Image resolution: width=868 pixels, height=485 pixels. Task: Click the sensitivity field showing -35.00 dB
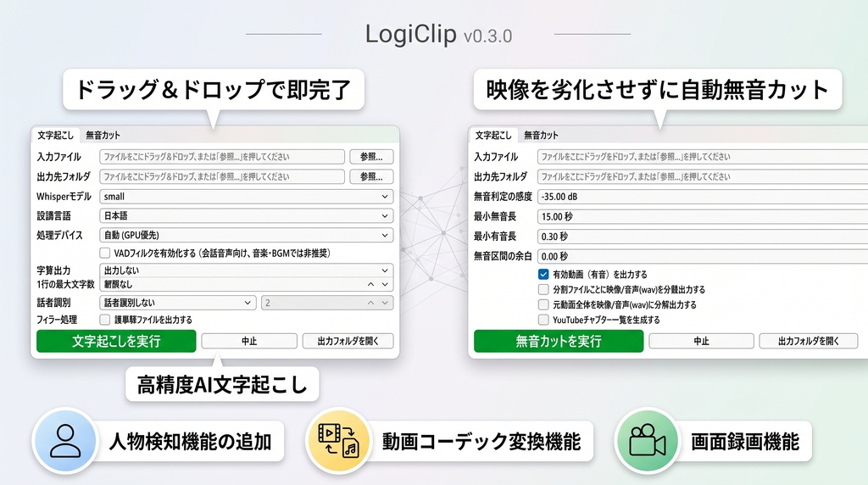[x=703, y=197]
